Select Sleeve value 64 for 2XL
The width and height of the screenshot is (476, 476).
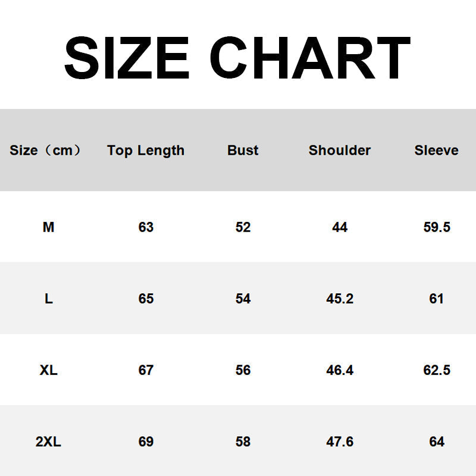[437, 441]
